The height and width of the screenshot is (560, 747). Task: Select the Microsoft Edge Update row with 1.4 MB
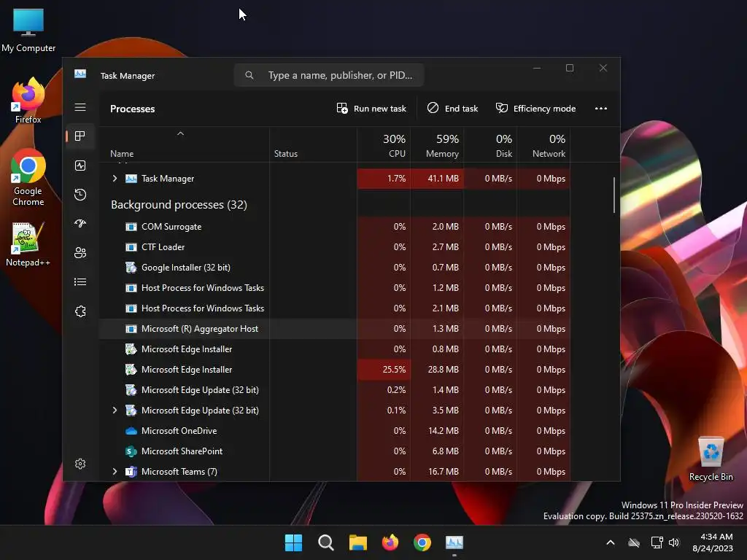point(334,390)
